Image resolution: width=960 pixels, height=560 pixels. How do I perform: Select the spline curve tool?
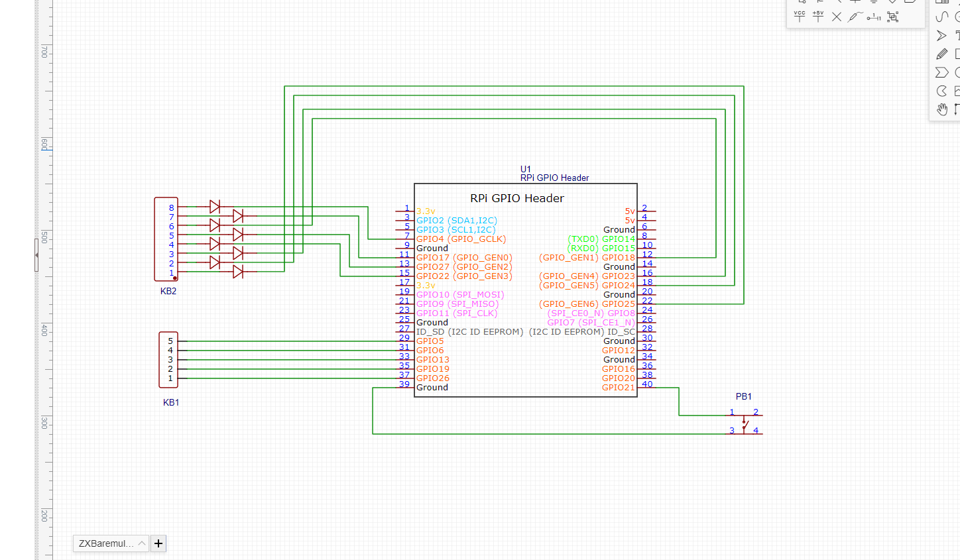(942, 17)
